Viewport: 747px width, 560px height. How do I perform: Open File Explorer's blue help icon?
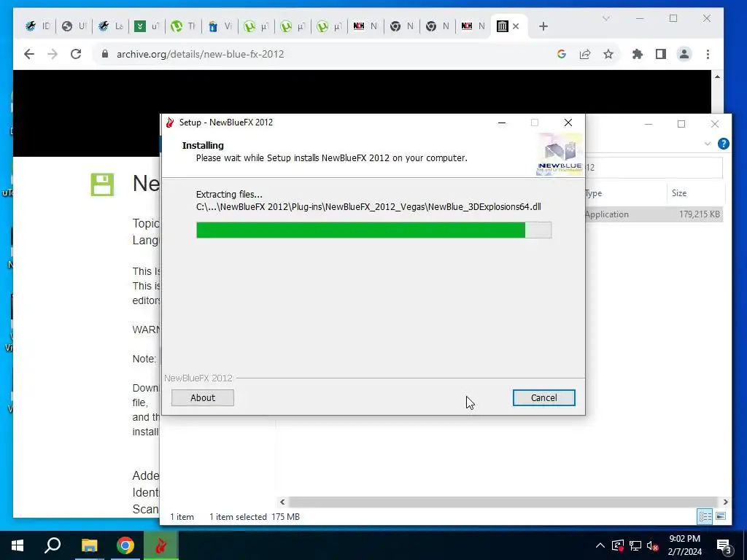click(723, 144)
